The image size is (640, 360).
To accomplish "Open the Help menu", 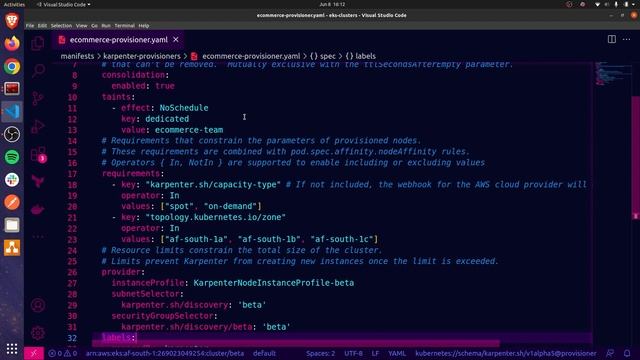I will [144, 26].
